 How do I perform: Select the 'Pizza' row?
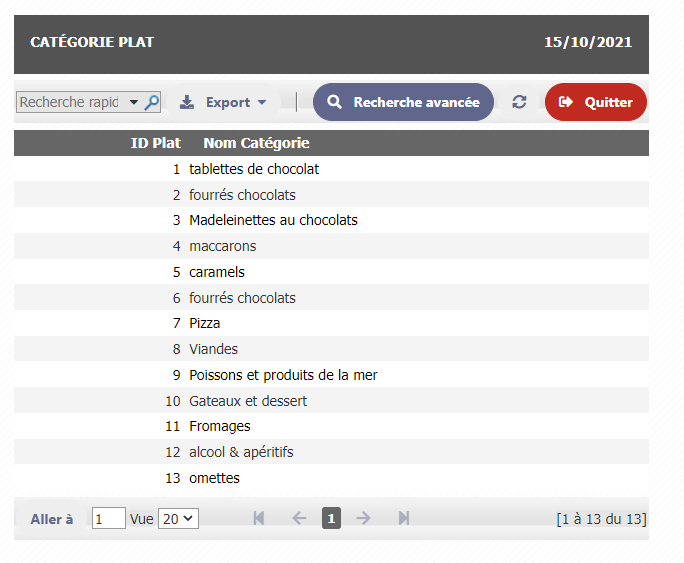pyautogui.click(x=331, y=323)
